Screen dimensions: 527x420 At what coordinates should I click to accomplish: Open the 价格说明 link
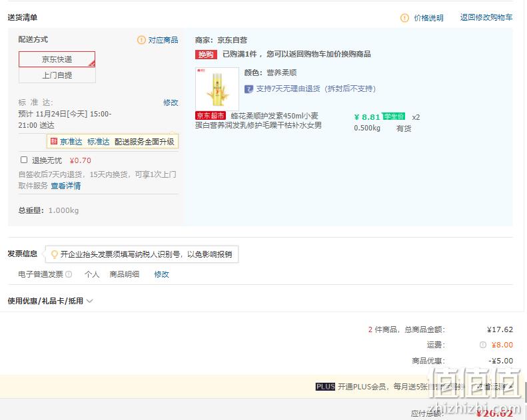point(428,18)
